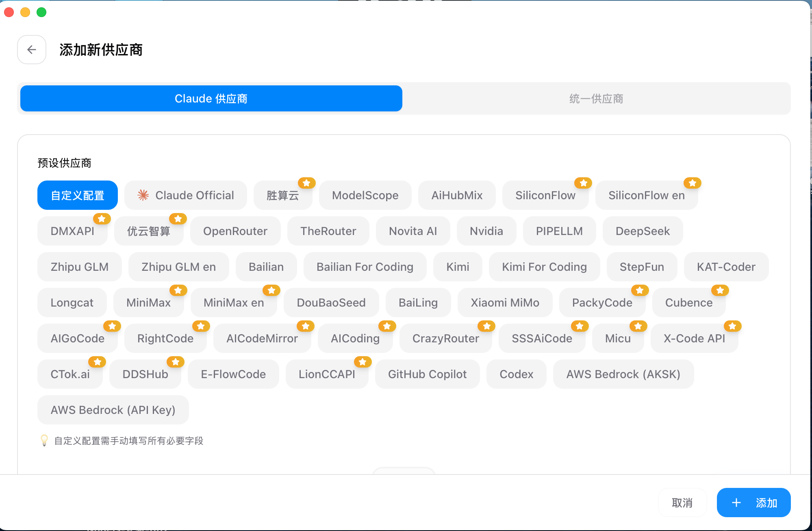This screenshot has width=812, height=531.
Task: Select the DMXAPI preset
Action: 72,231
